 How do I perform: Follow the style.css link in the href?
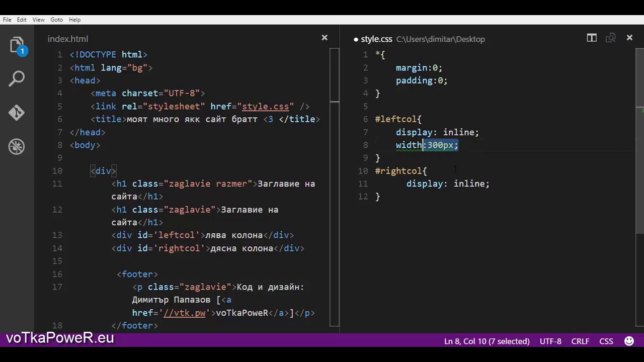[x=266, y=106]
